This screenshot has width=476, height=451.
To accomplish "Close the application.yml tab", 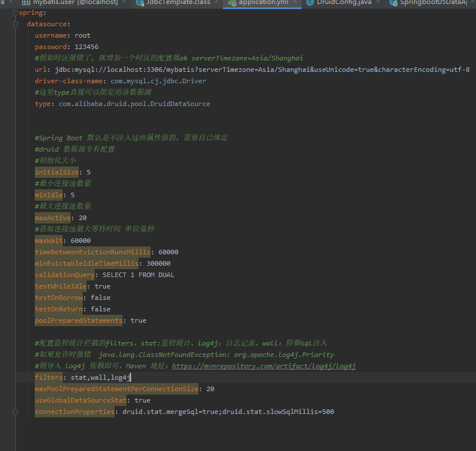I will (x=295, y=3).
